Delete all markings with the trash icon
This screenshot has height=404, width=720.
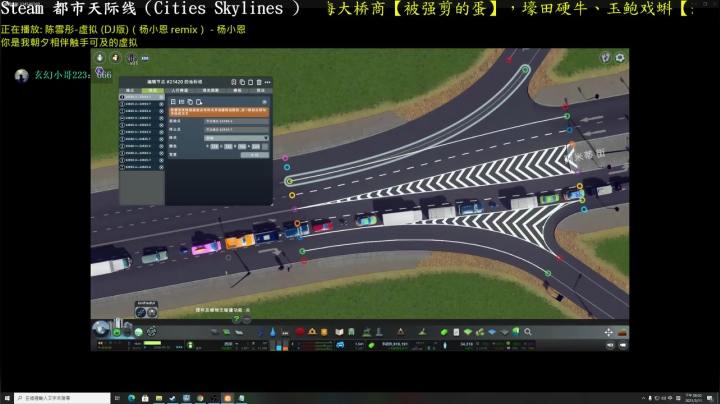[259, 82]
